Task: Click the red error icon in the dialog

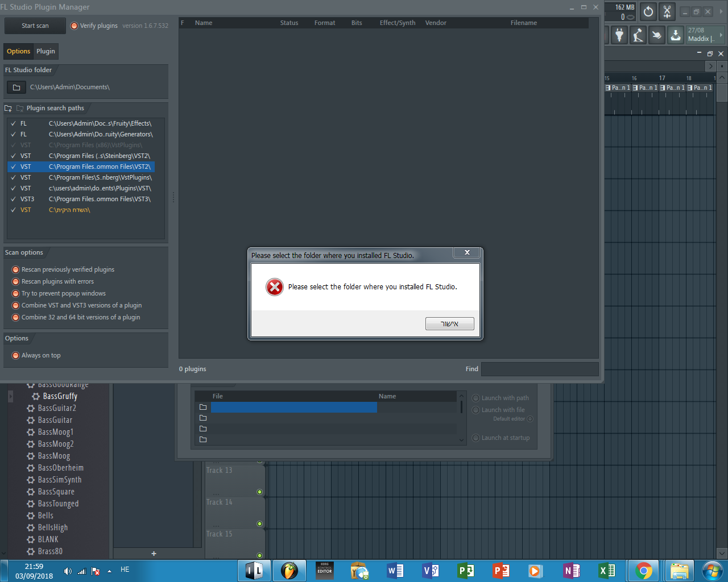Action: pos(275,287)
